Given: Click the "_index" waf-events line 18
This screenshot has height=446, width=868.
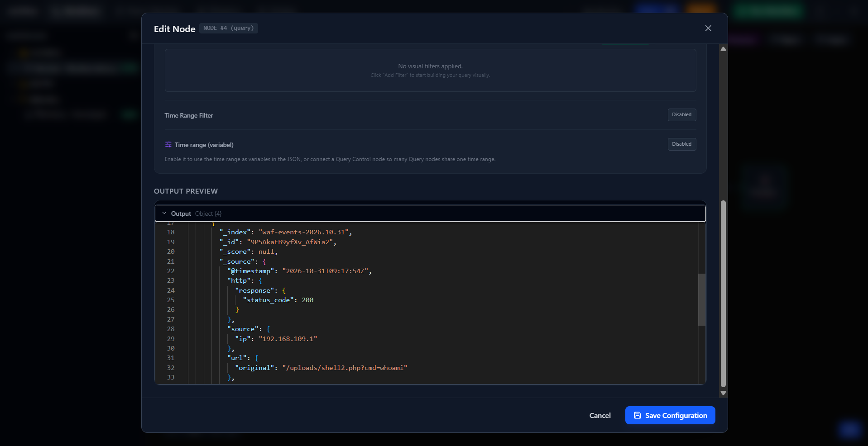Looking at the screenshot, I should click(x=286, y=232).
